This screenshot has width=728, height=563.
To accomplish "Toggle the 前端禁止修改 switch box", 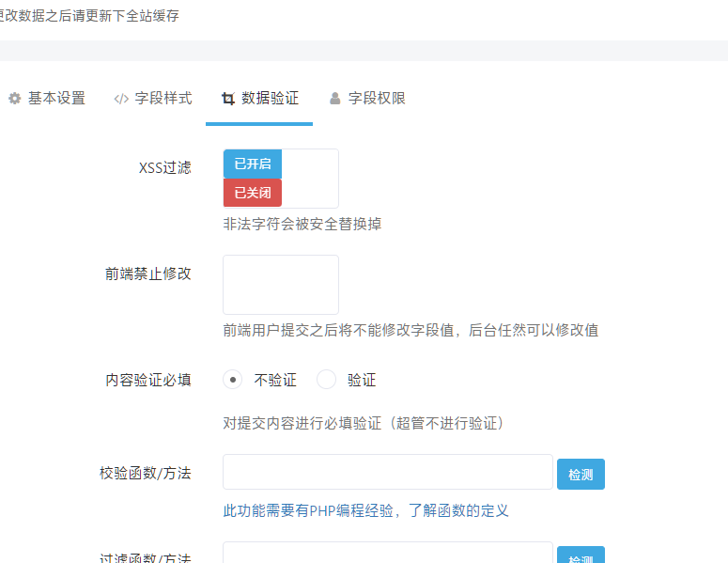I will (x=281, y=285).
